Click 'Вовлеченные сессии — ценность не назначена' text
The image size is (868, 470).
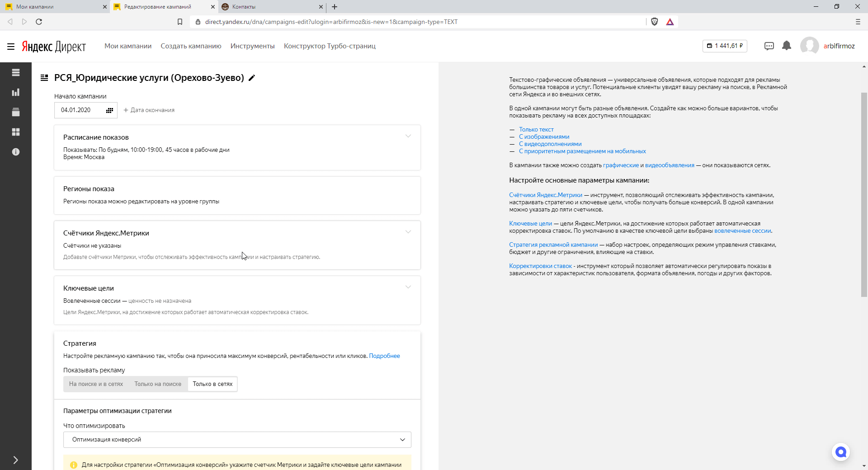(x=127, y=301)
